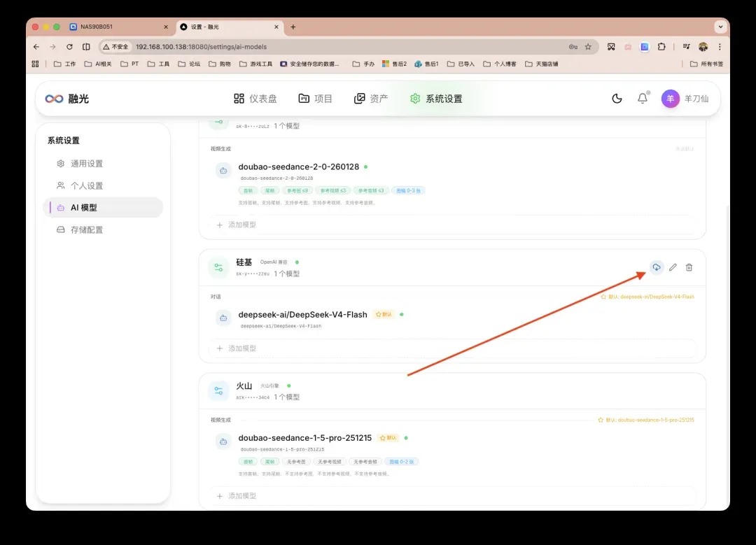Open the media control icon in toolbar

pyautogui.click(x=686, y=47)
